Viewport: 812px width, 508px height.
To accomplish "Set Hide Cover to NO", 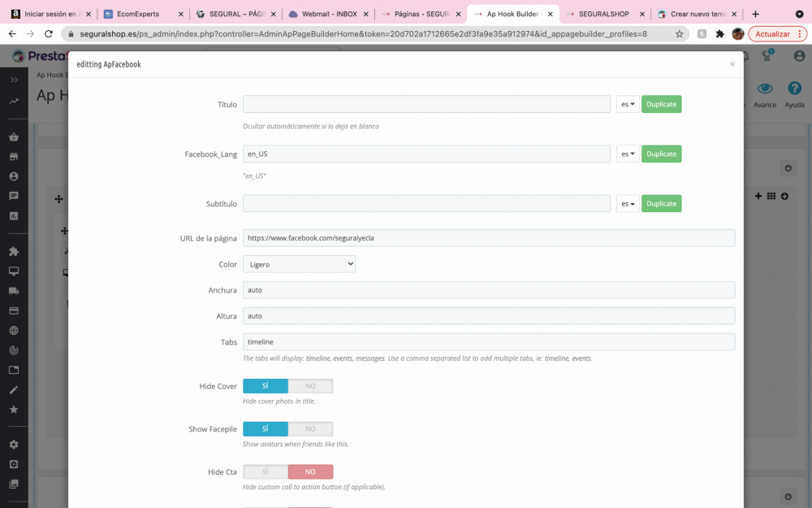I will [x=310, y=386].
